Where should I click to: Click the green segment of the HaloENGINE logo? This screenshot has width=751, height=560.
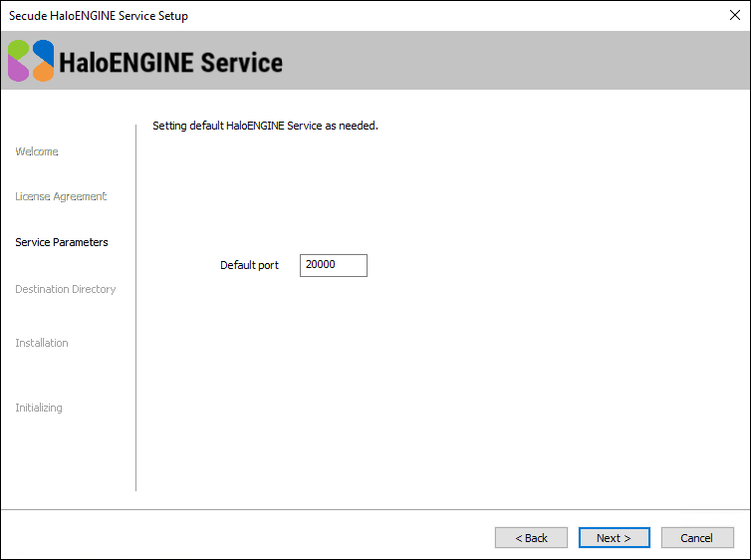click(x=19, y=50)
